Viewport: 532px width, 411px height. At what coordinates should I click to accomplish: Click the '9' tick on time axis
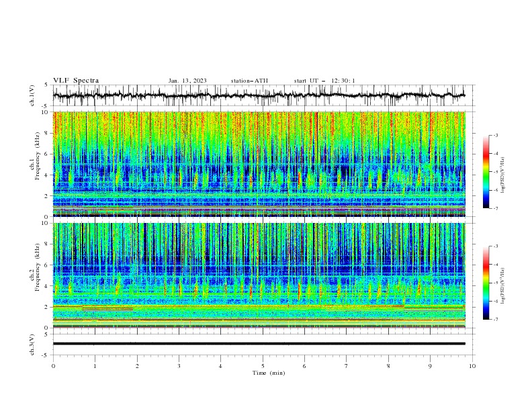[x=430, y=366]
